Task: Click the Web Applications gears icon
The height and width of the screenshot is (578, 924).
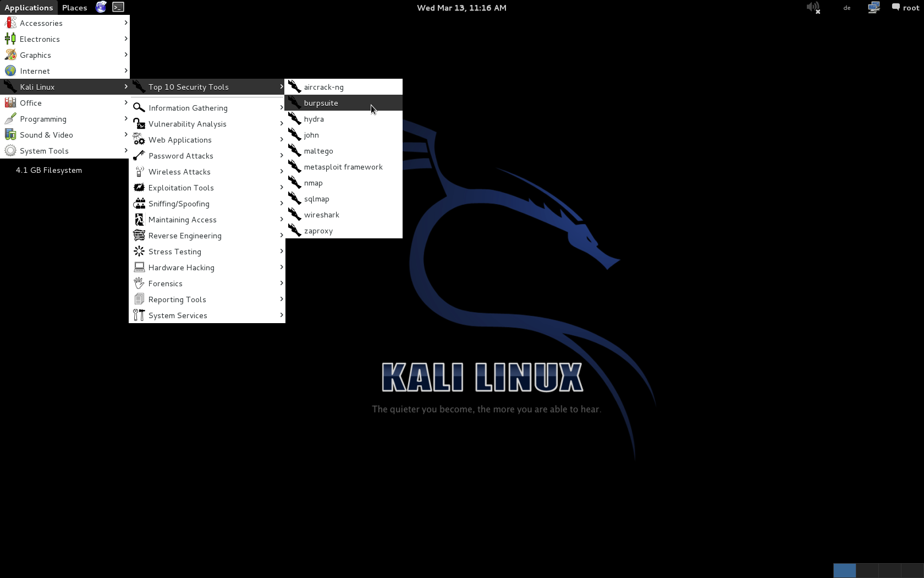Action: tap(139, 140)
